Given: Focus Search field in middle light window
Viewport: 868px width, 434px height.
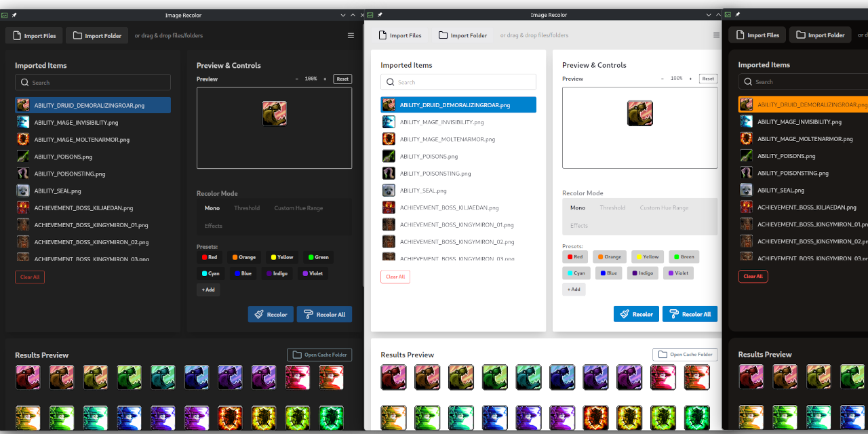Looking at the screenshot, I should coord(458,82).
